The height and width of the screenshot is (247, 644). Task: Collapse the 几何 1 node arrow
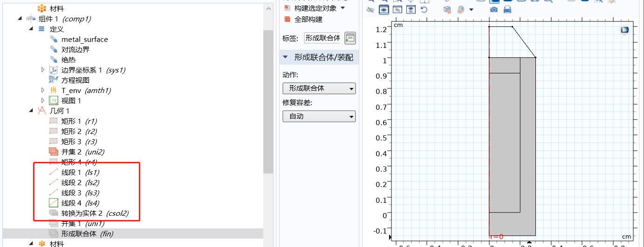(x=31, y=111)
